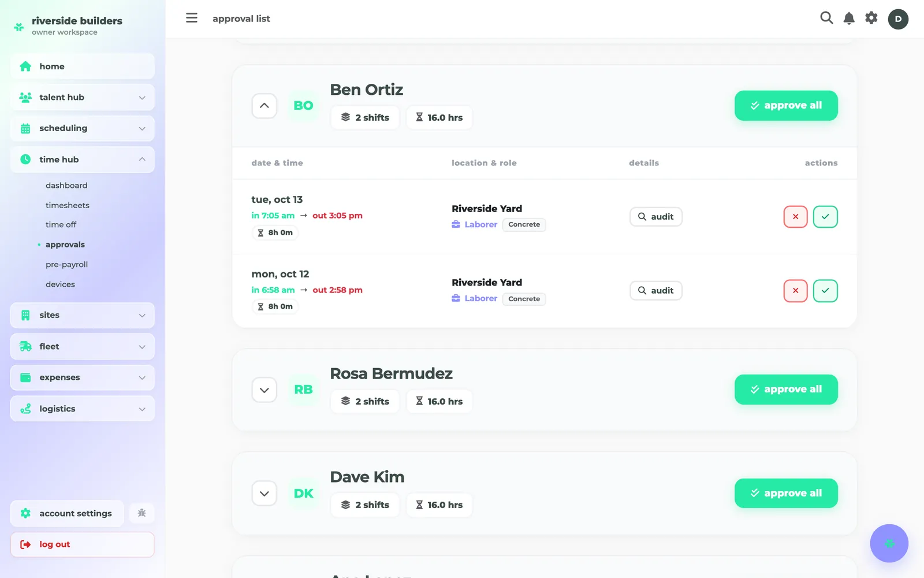This screenshot has width=924, height=578.
Task: Expand the scheduling menu
Action: tap(83, 128)
